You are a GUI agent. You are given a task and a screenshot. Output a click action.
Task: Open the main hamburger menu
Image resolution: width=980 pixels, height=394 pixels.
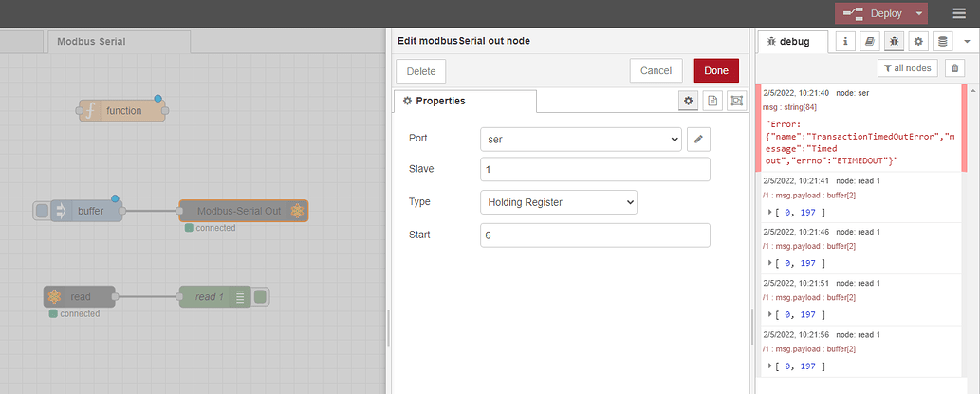point(959,13)
